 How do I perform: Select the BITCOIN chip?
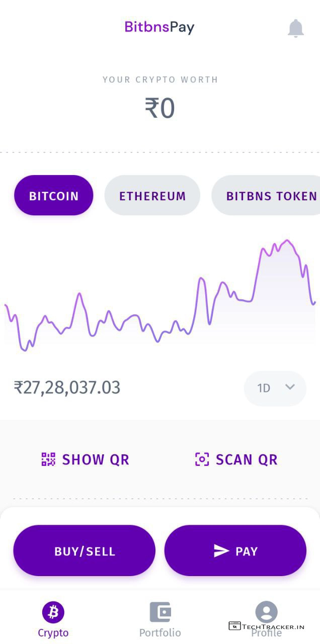point(54,196)
